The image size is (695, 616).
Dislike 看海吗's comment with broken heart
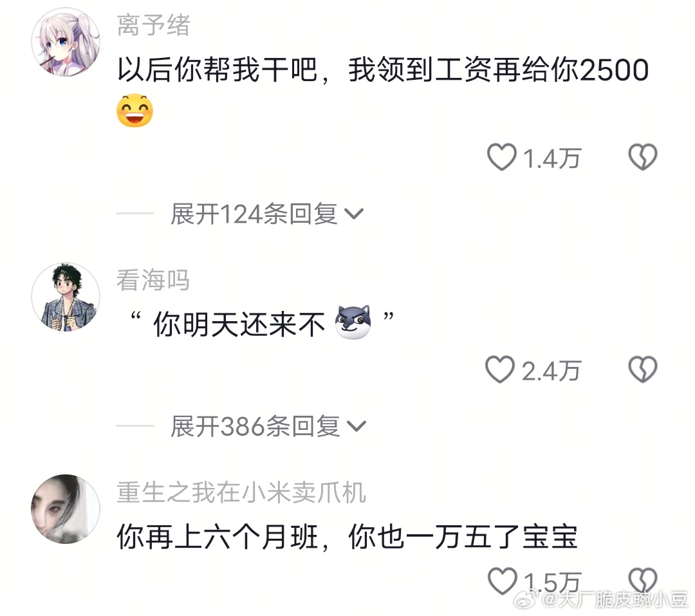643,369
